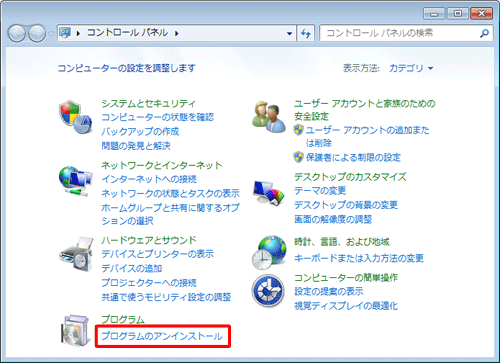The image size is (500, 363).
Task: Click the Back navigation arrow
Action: pyautogui.click(x=17, y=33)
